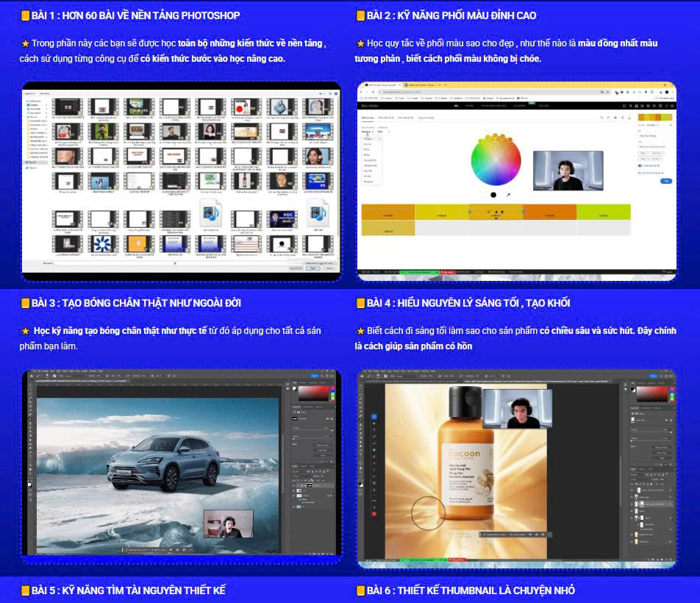This screenshot has height=603, width=700.
Task: Click the orange book icon before BÀI 2 heading
Action: pyautogui.click(x=360, y=15)
